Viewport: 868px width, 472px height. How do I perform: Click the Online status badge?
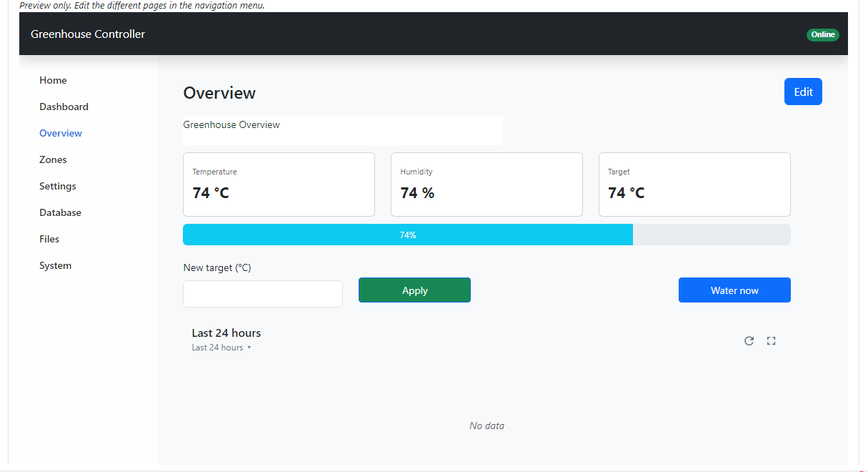coord(823,34)
